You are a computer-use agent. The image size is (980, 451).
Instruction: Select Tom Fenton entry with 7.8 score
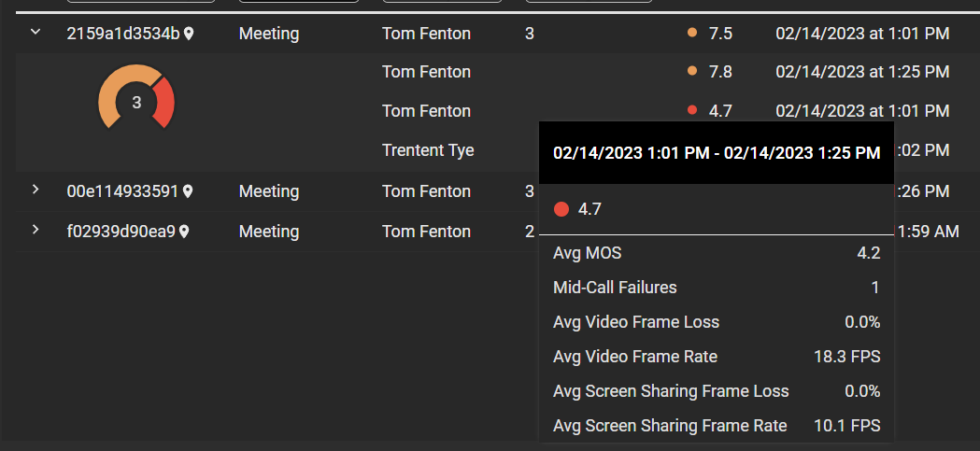click(426, 72)
